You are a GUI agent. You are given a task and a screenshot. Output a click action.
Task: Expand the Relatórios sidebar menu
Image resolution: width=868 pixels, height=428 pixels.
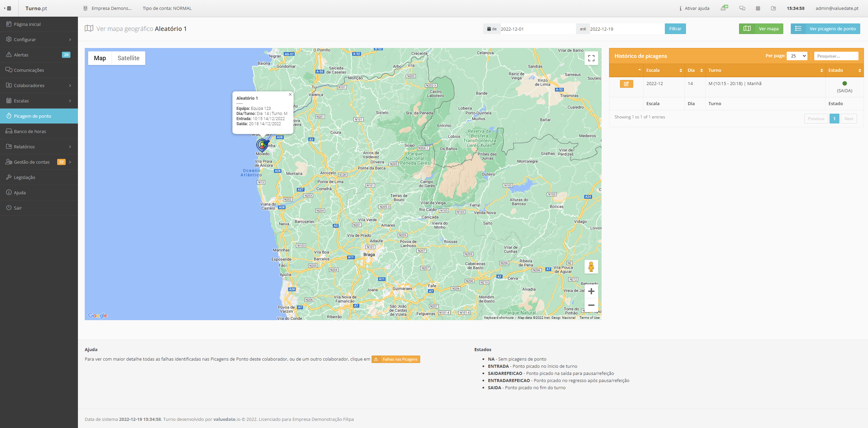24,146
